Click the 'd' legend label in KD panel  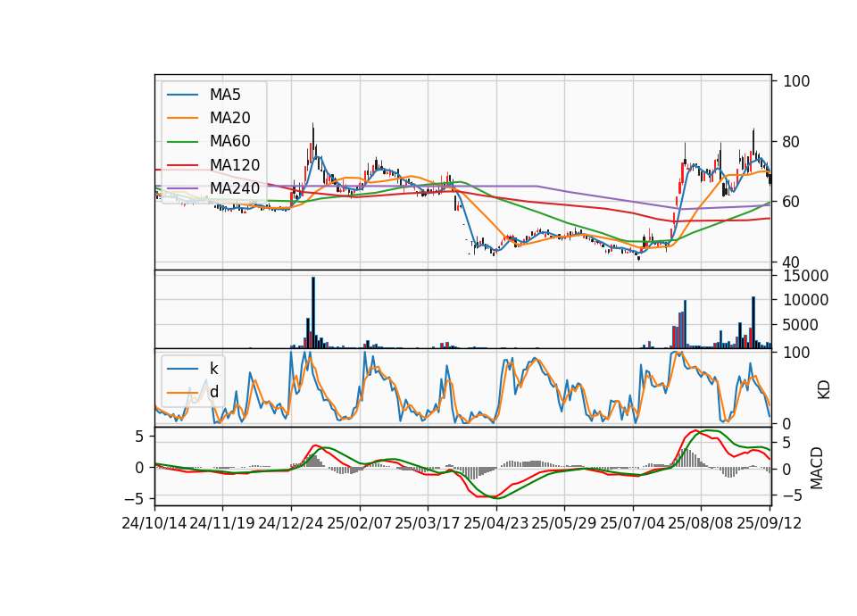(x=213, y=392)
